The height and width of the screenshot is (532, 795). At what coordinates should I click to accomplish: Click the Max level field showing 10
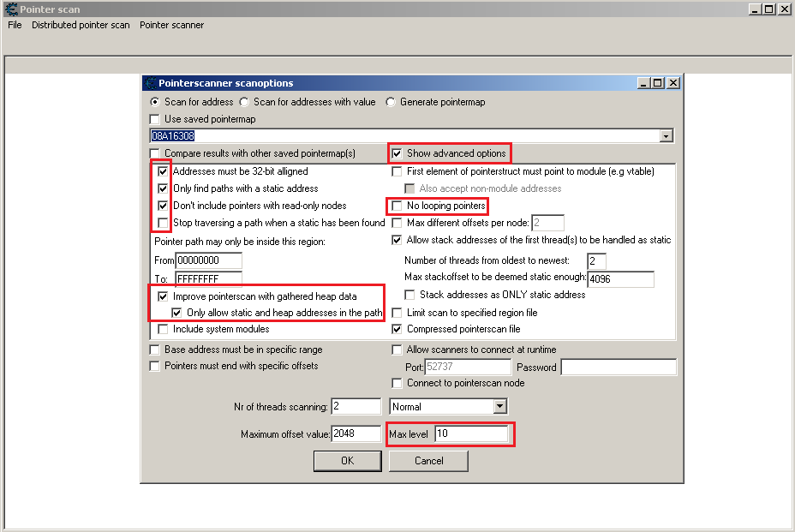pyautogui.click(x=471, y=433)
